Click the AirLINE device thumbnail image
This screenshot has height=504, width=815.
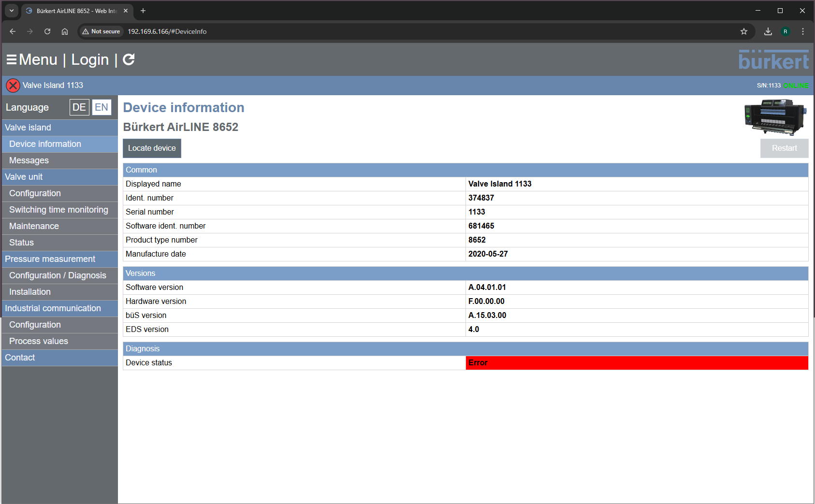click(x=775, y=117)
